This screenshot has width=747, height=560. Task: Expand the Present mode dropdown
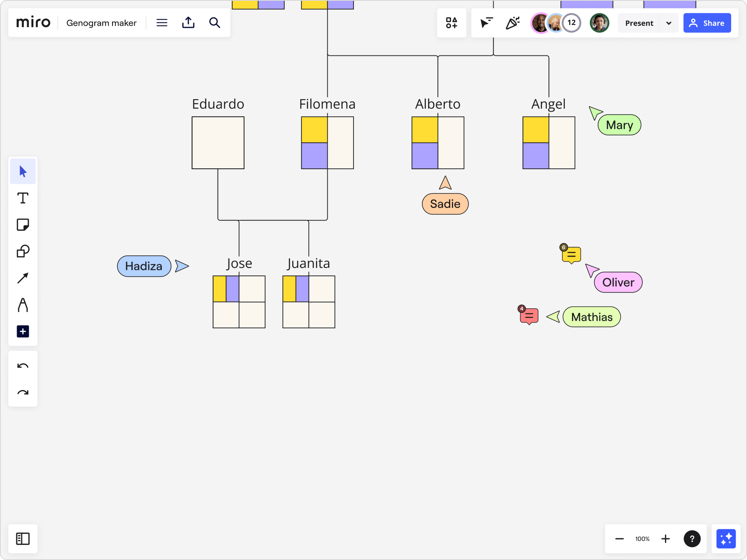[x=669, y=23]
